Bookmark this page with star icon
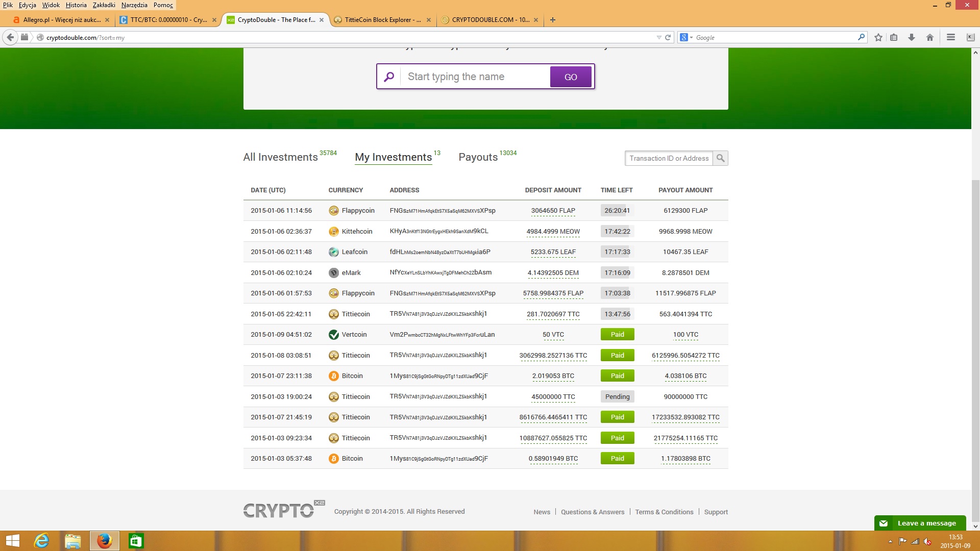Viewport: 980px width, 551px height. point(878,37)
